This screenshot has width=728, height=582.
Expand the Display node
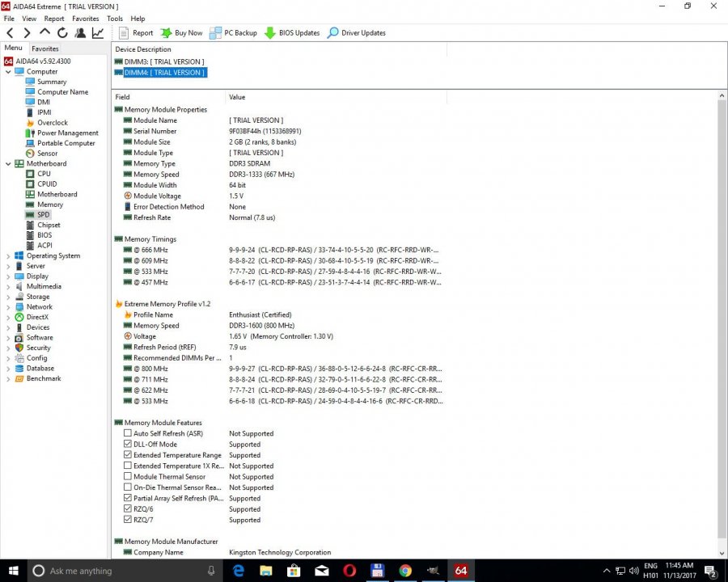[8, 276]
